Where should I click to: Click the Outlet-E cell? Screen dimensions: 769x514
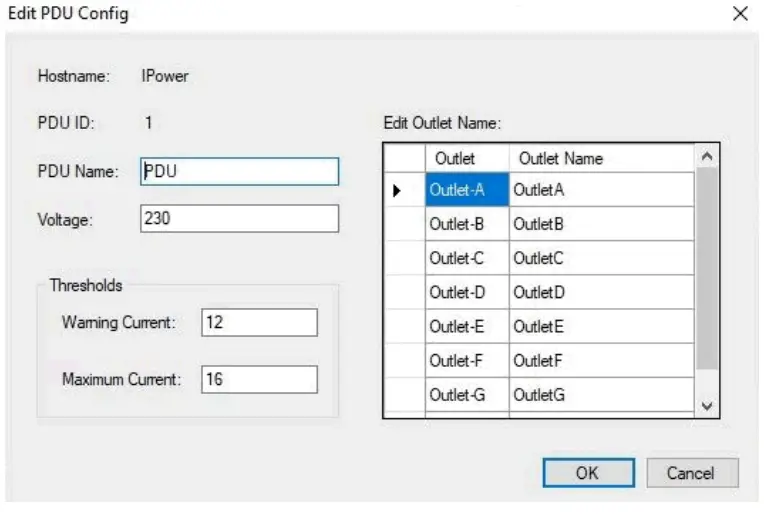tap(467, 327)
